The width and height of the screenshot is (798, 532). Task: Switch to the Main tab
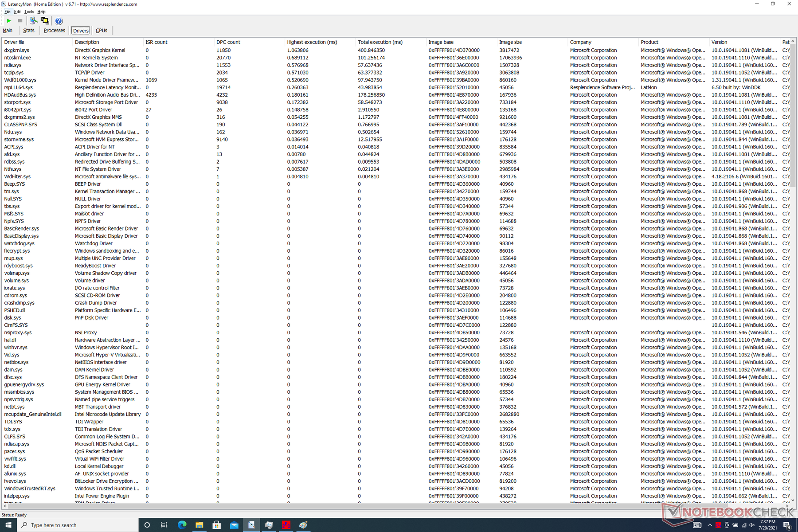[8, 31]
